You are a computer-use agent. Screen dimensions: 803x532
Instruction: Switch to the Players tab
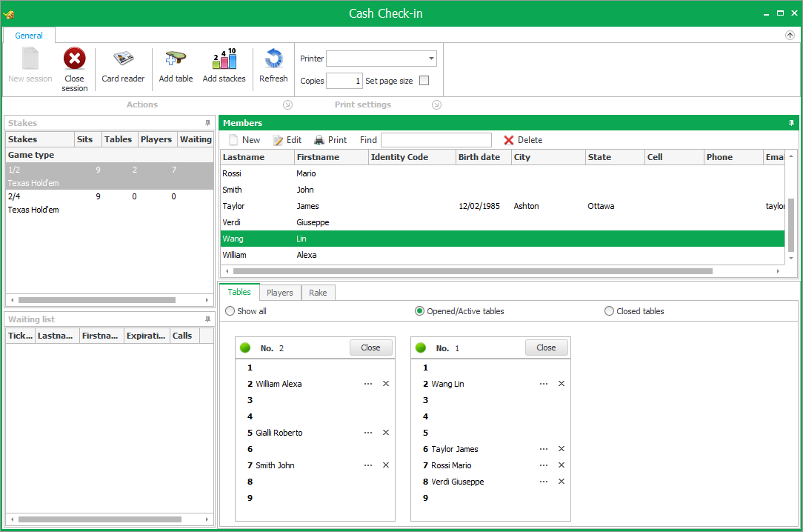pyautogui.click(x=279, y=293)
